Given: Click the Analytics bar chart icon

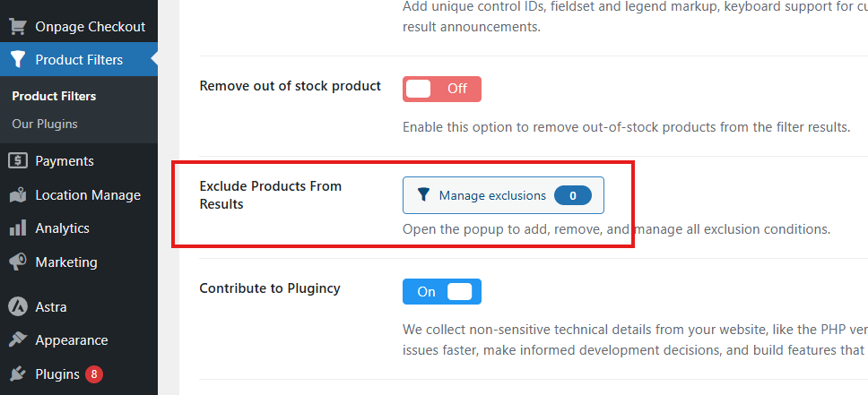Looking at the screenshot, I should 17,228.
